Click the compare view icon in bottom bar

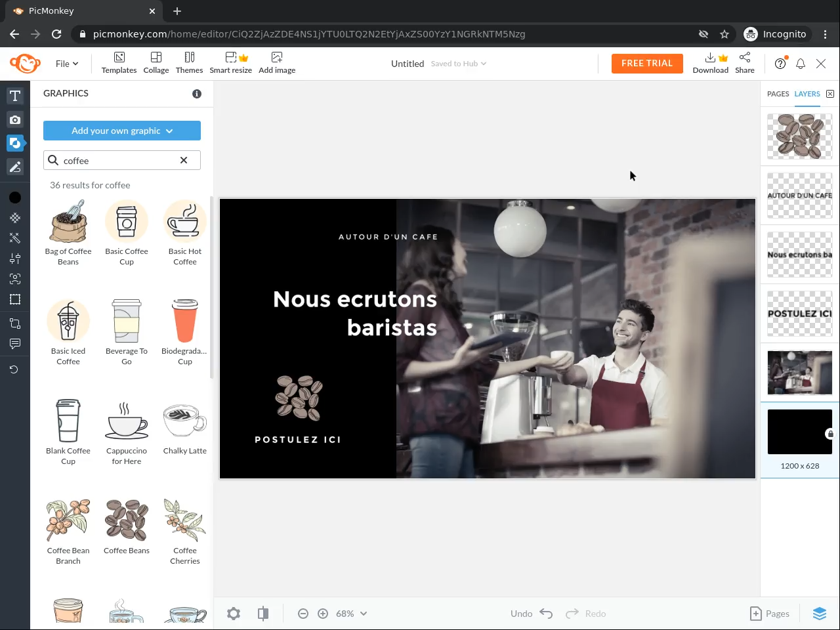(263, 614)
